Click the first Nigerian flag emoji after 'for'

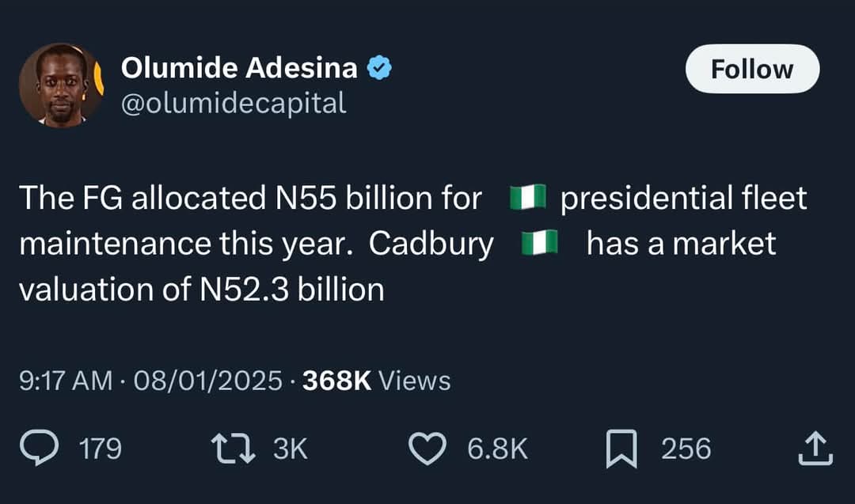click(x=527, y=199)
